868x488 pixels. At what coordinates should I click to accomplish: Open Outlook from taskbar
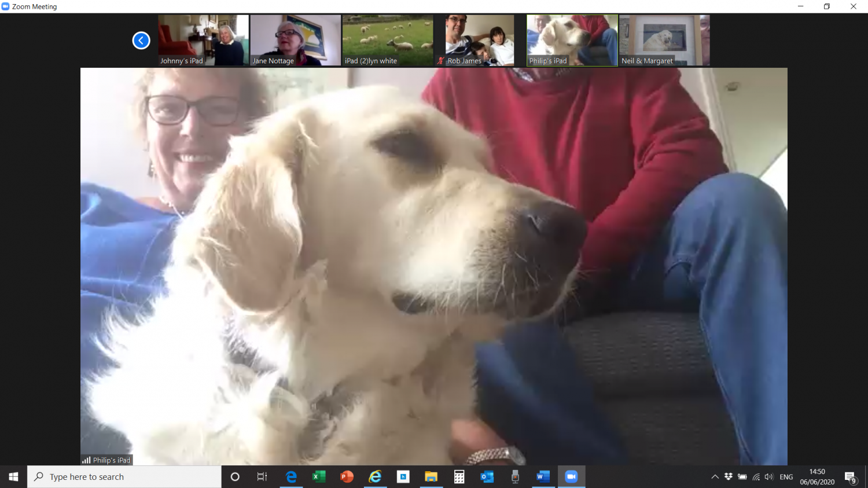[x=487, y=476]
